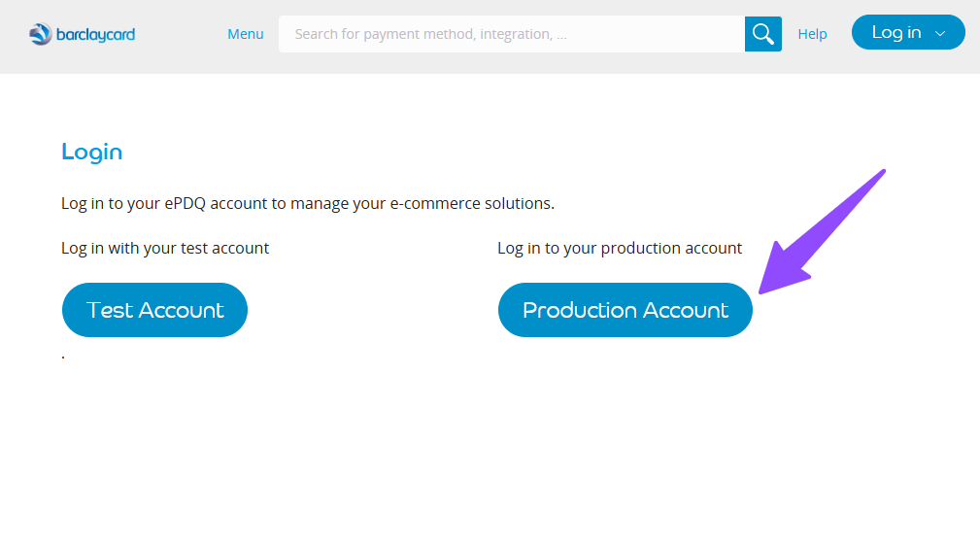Viewport: 980px width, 547px height.
Task: Click 'Log in with your test account' text
Action: pyautogui.click(x=165, y=248)
